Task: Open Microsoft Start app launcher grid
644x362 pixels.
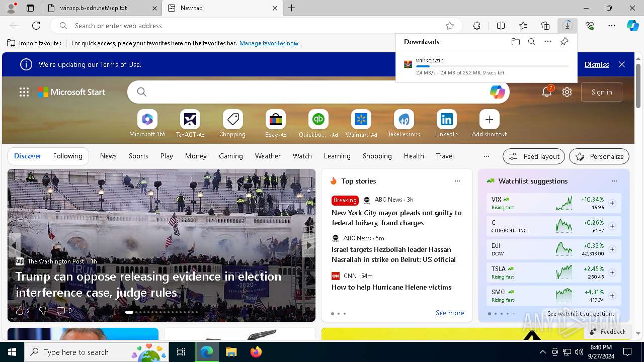Action: 24,92
